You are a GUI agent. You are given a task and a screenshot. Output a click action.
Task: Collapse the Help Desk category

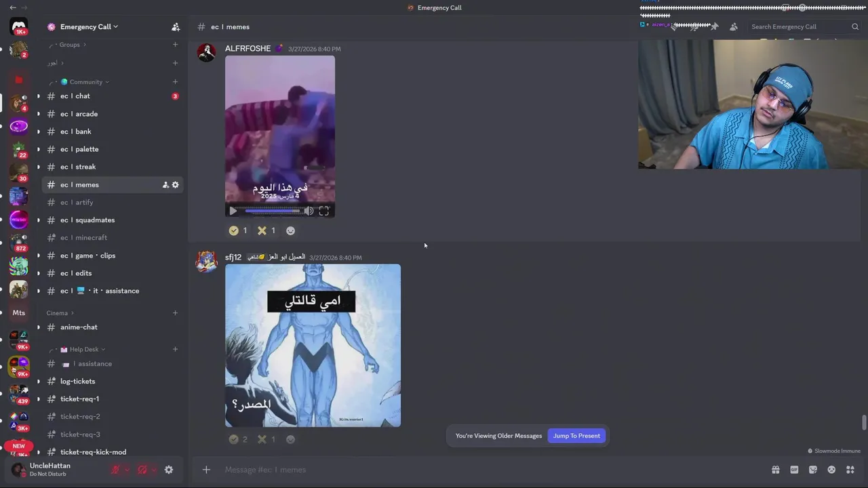tap(77, 350)
